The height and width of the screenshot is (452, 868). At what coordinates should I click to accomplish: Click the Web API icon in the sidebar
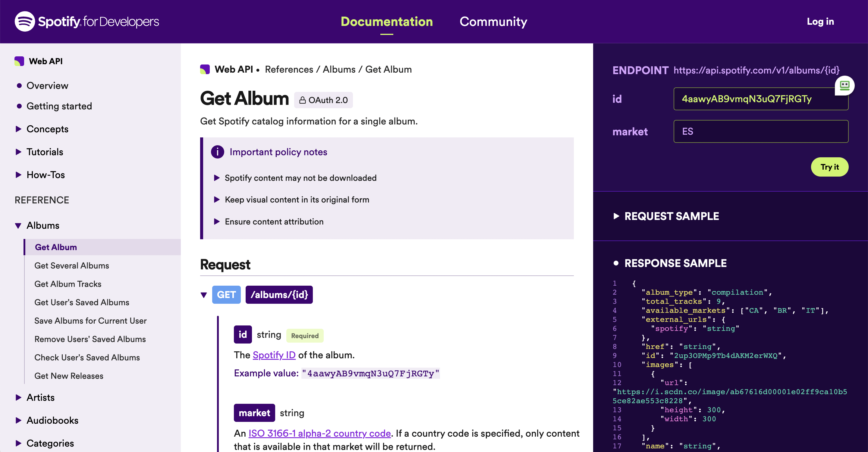pos(19,61)
